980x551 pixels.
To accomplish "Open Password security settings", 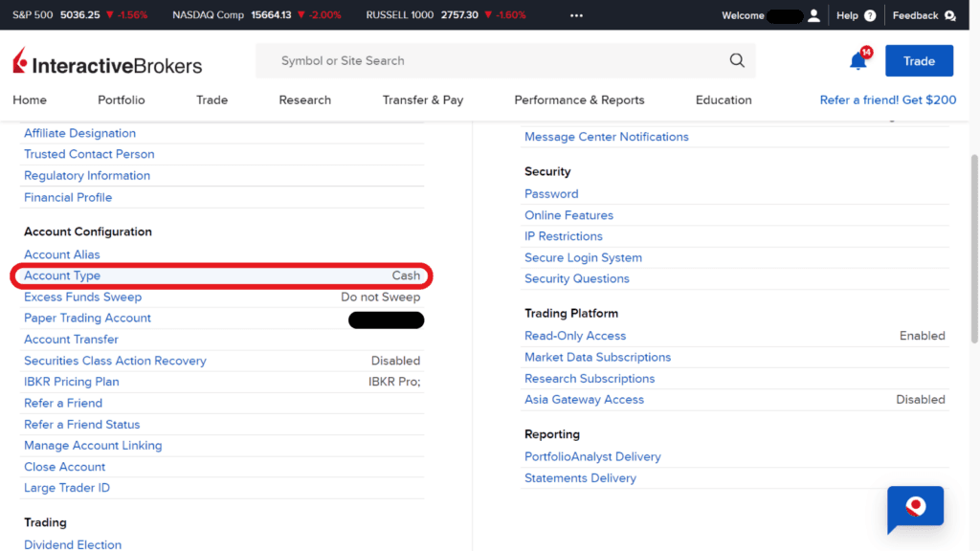I will [x=551, y=193].
